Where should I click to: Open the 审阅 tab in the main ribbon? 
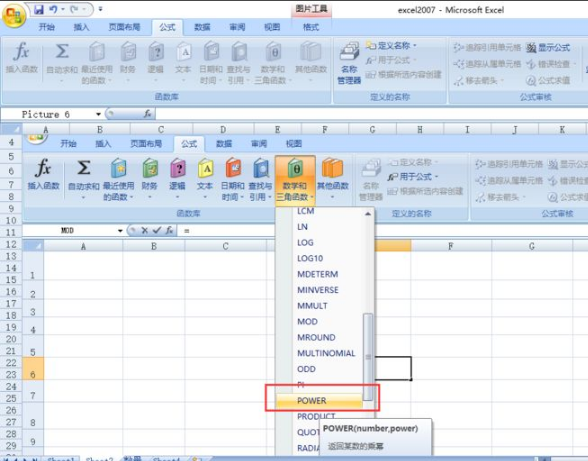coord(237,27)
